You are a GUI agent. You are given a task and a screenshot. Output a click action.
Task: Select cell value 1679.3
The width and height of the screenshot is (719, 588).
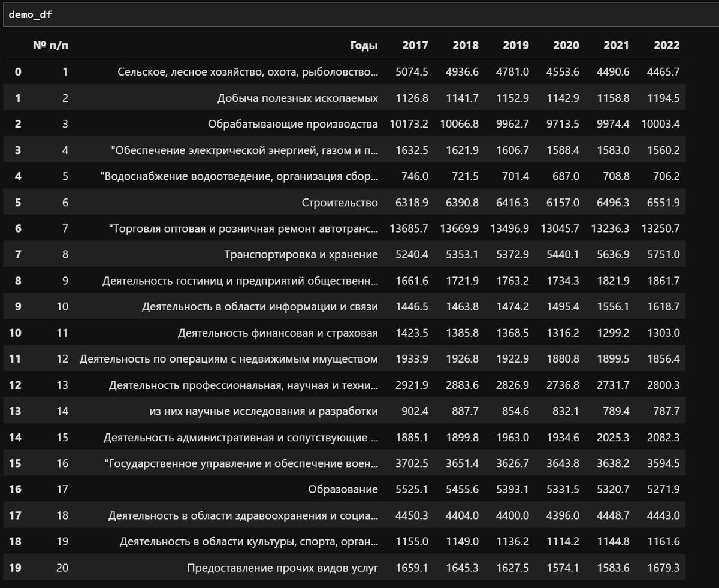(664, 568)
